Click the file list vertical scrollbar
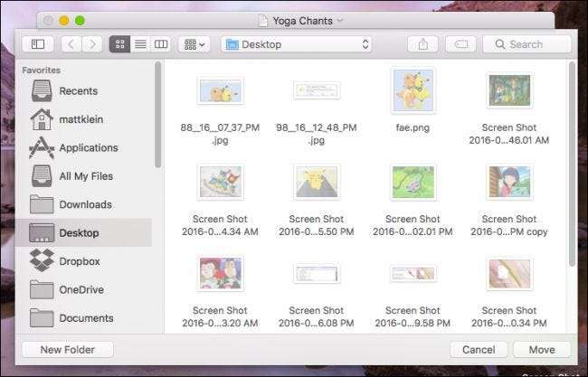The width and height of the screenshot is (588, 377). point(570,163)
